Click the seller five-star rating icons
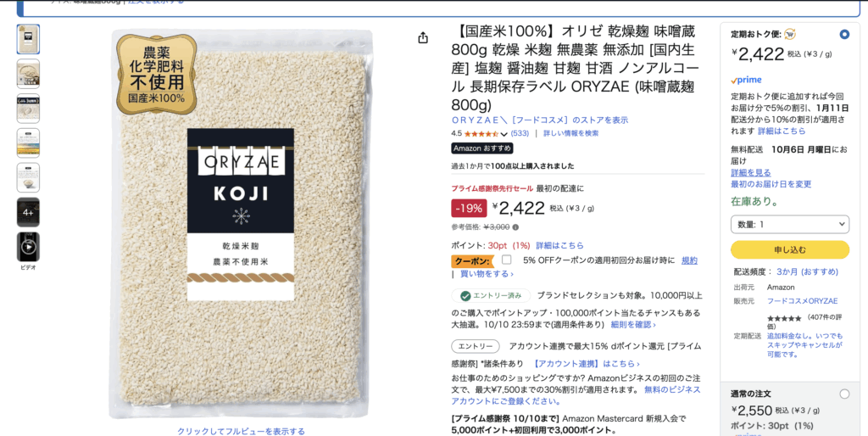Viewport: 868px width, 436px height. [784, 319]
